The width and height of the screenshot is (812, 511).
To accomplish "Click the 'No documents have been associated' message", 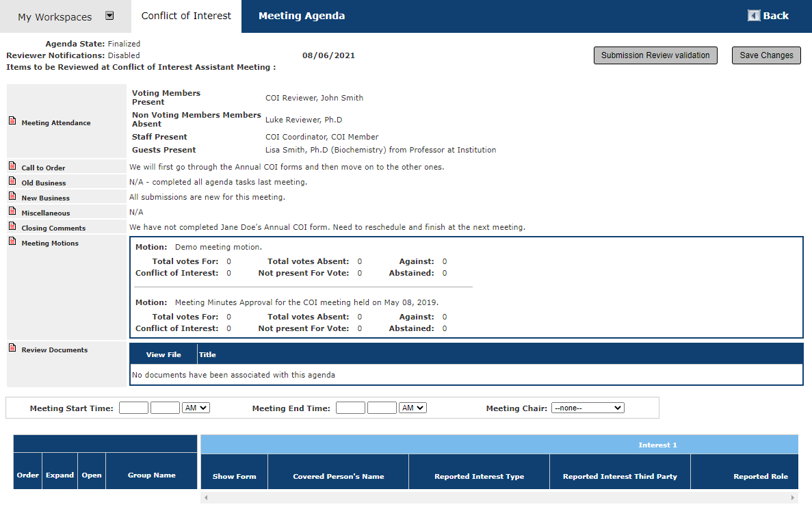I will (233, 375).
